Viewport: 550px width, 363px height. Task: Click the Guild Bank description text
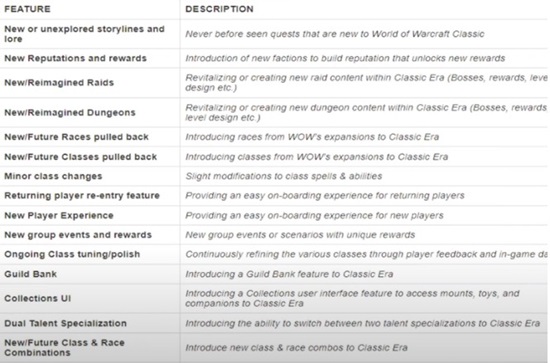pyautogui.click(x=289, y=274)
